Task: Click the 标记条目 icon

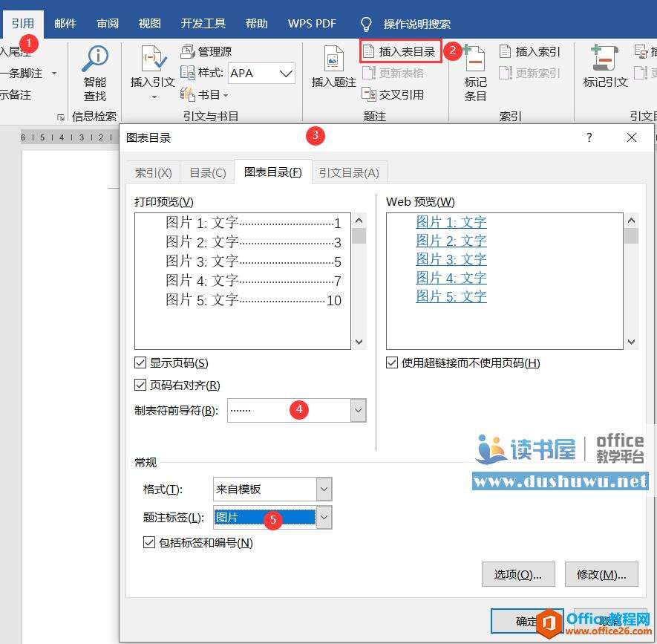Action: 475,71
